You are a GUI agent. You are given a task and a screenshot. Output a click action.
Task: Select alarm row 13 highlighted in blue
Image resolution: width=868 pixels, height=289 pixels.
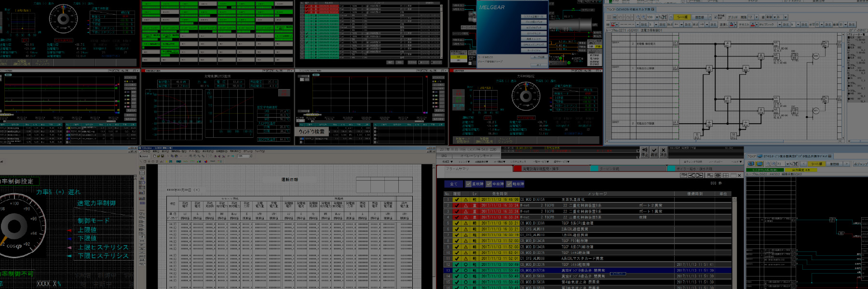pos(579,270)
